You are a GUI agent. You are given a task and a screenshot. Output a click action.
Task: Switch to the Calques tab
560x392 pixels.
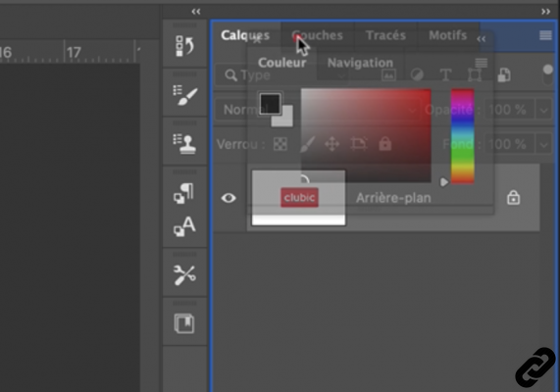pos(245,35)
